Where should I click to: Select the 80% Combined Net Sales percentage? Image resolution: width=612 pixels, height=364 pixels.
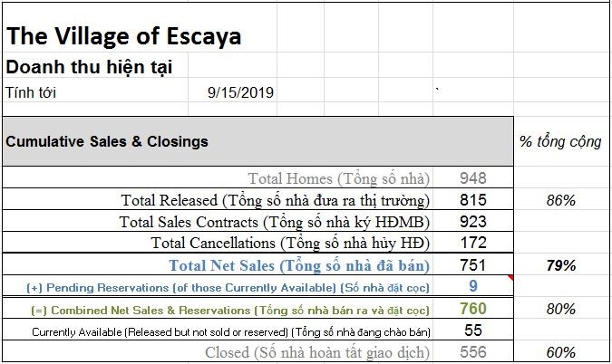[x=561, y=309]
